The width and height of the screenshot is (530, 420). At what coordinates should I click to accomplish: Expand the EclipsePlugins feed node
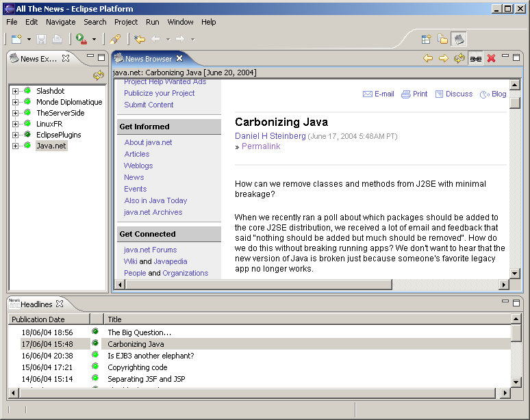pyautogui.click(x=15, y=135)
